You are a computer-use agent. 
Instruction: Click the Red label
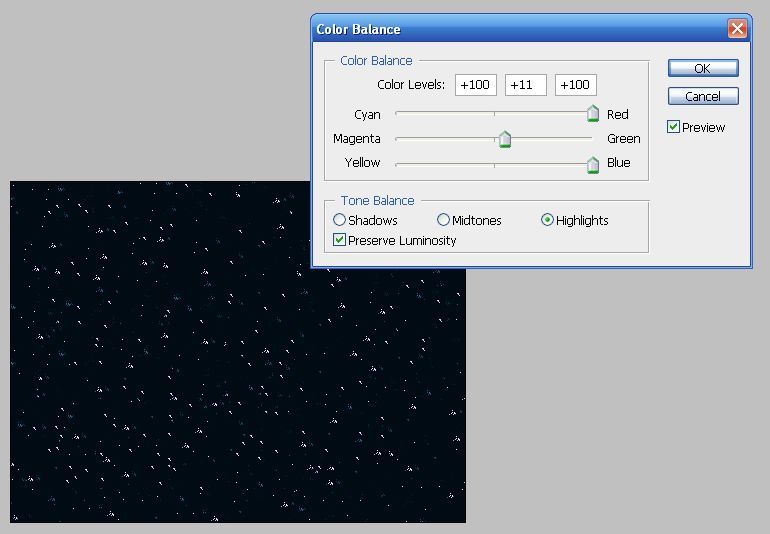617,114
